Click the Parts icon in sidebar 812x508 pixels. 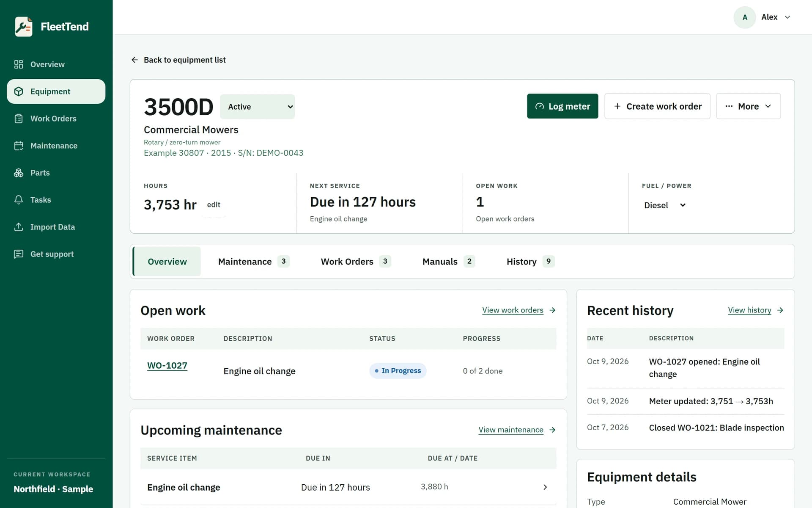point(19,173)
